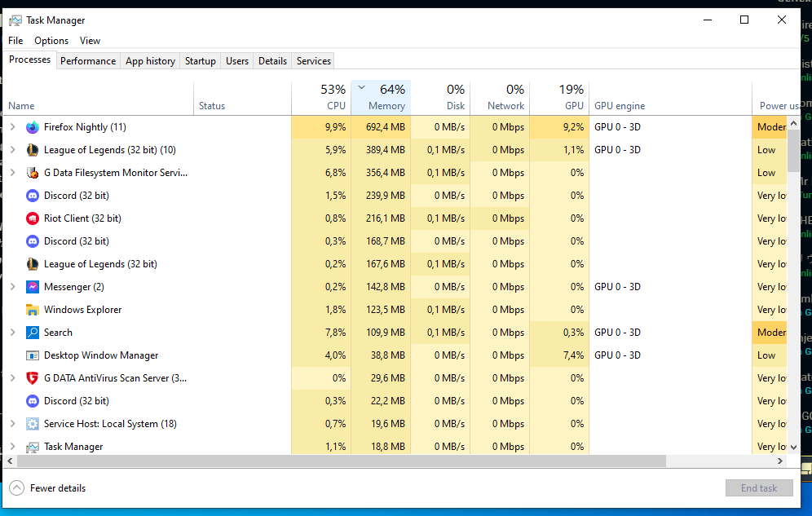The height and width of the screenshot is (516, 812).
Task: Click the League of Legends (10) process icon
Action: point(32,149)
